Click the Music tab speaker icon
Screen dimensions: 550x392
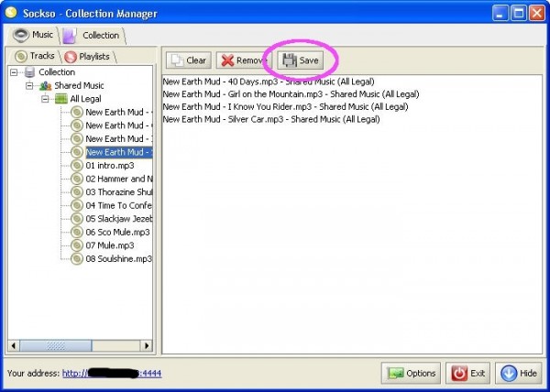(x=21, y=35)
